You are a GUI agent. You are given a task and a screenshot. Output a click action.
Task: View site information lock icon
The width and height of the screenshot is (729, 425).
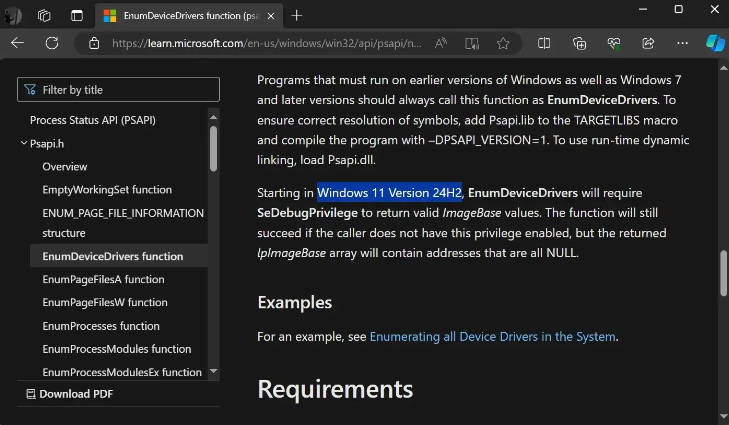pyautogui.click(x=94, y=43)
